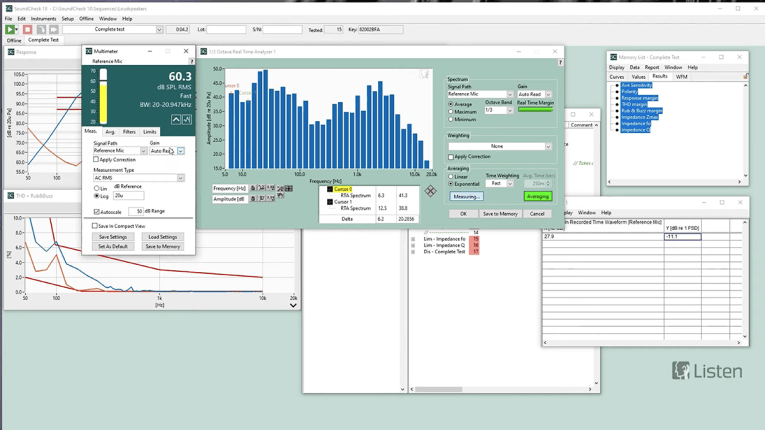Open the Measurement Type dropdown
Image resolution: width=765 pixels, height=430 pixels.
coord(181,178)
